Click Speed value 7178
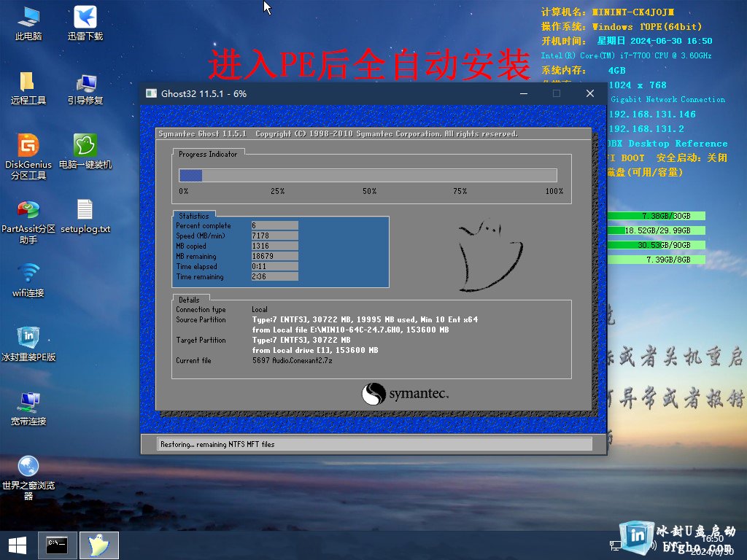This screenshot has height=560, width=747. tap(275, 236)
